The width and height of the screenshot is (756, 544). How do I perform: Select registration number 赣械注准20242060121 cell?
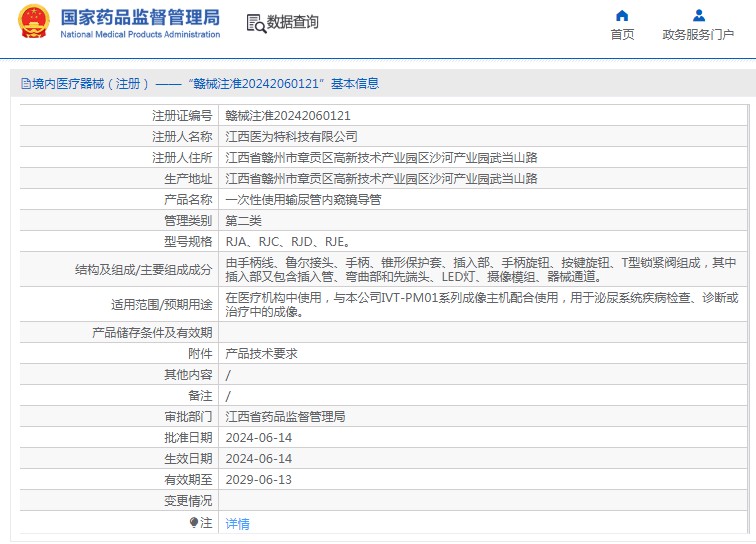[x=288, y=116]
